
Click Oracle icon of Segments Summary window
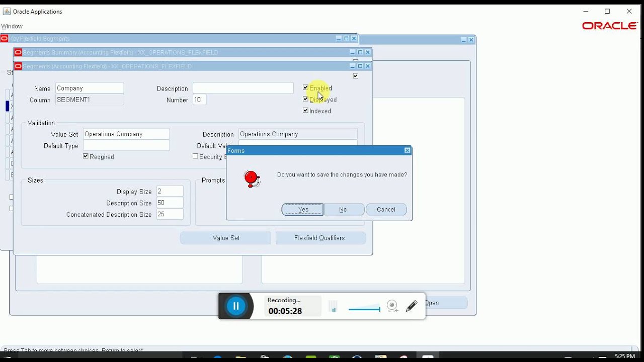pos(18,52)
